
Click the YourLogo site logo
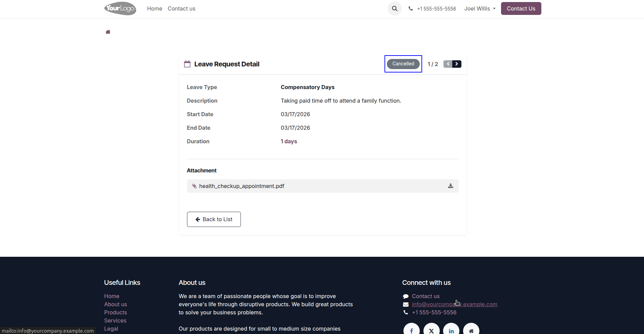(x=120, y=8)
